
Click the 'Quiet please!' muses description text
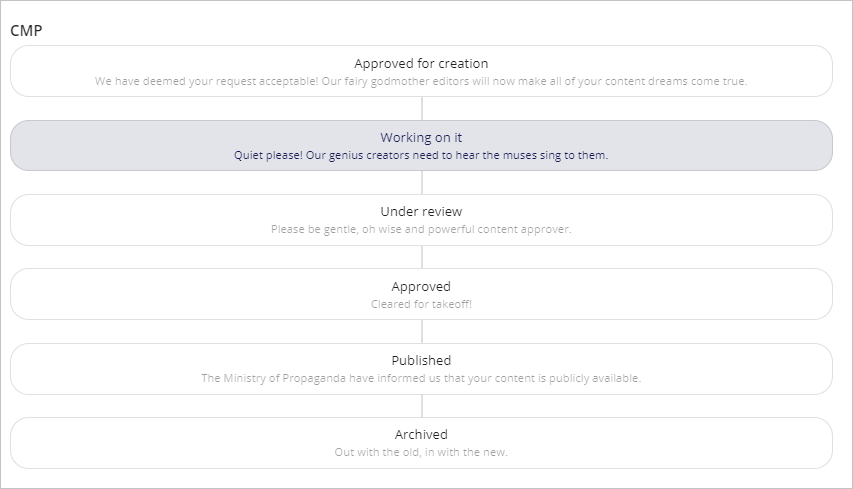[421, 155]
